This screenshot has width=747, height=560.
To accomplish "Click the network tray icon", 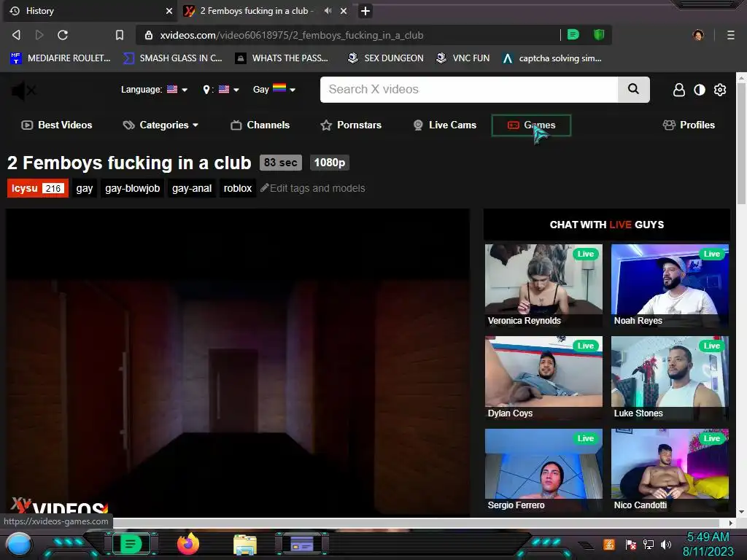I will pyautogui.click(x=649, y=544).
